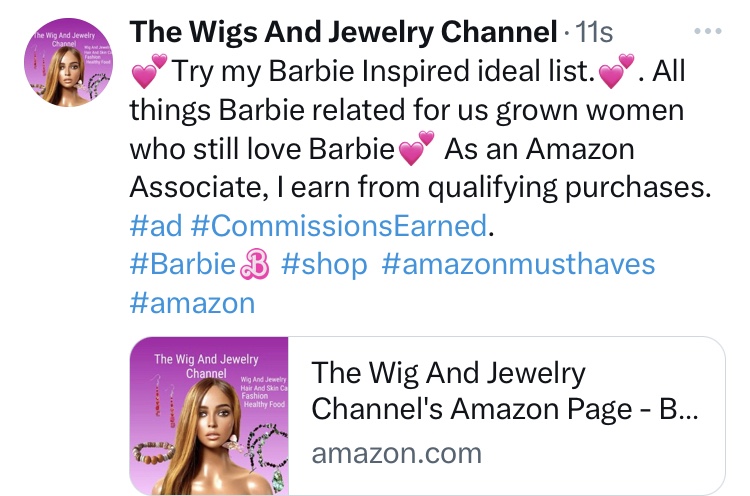Click the 11s post timestamp
Image resolution: width=750 pixels, height=496 pixels.
[594, 32]
